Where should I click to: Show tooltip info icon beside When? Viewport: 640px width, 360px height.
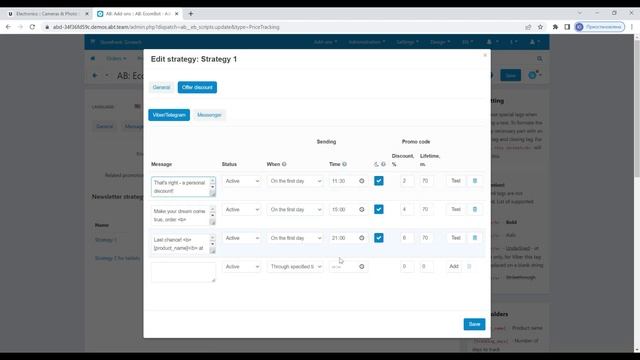[x=284, y=164]
